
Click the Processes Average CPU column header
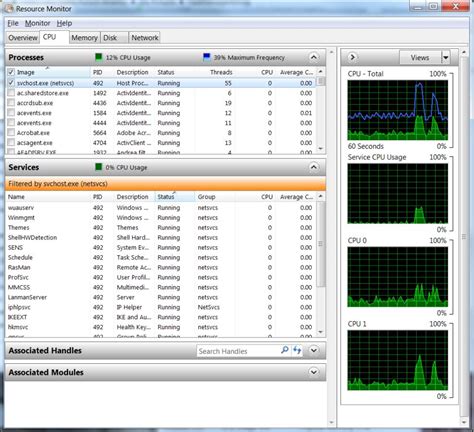point(296,72)
